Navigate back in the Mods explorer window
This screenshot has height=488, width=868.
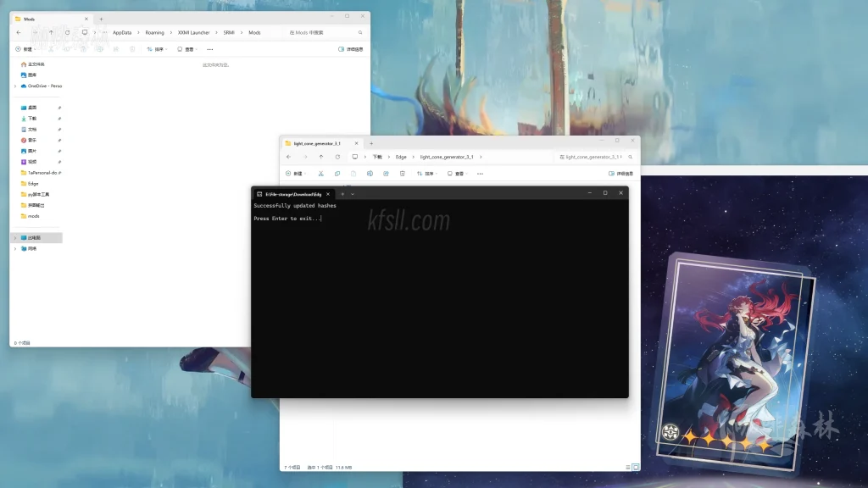click(x=19, y=32)
